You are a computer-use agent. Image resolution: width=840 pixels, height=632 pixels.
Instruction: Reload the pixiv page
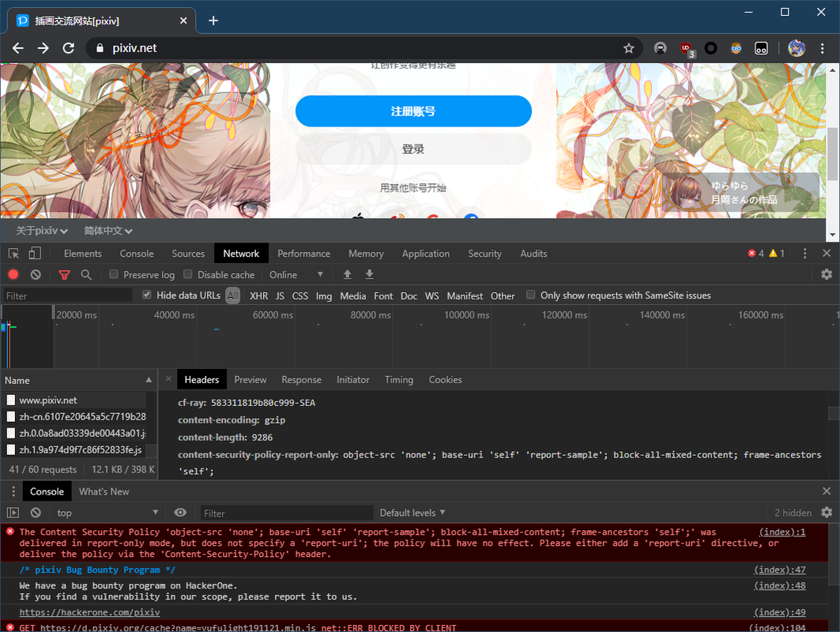[69, 48]
